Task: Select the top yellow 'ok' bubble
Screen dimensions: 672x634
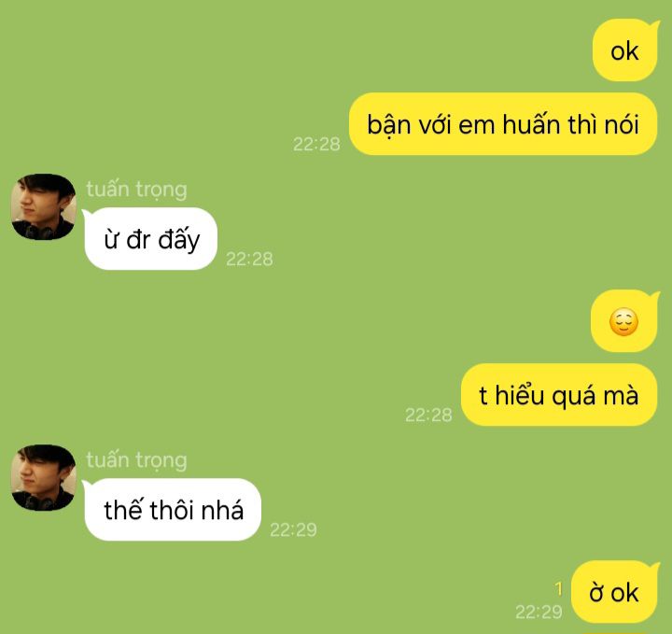Action: 625,50
